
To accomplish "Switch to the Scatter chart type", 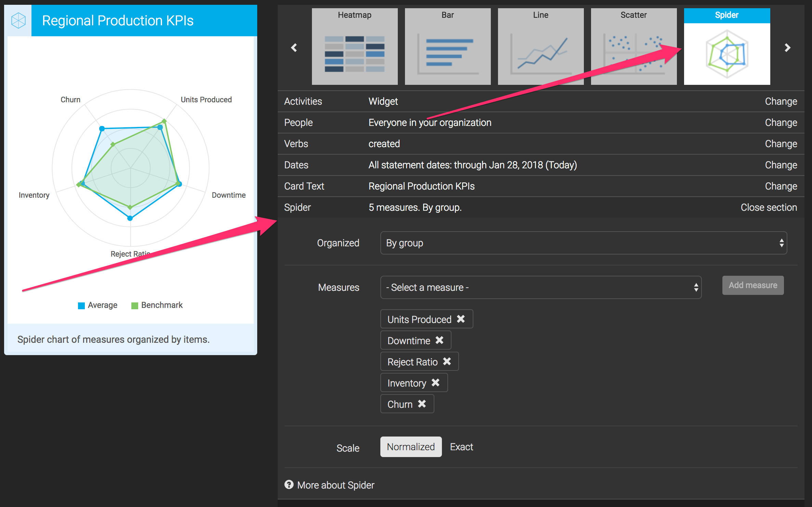I will [633, 47].
